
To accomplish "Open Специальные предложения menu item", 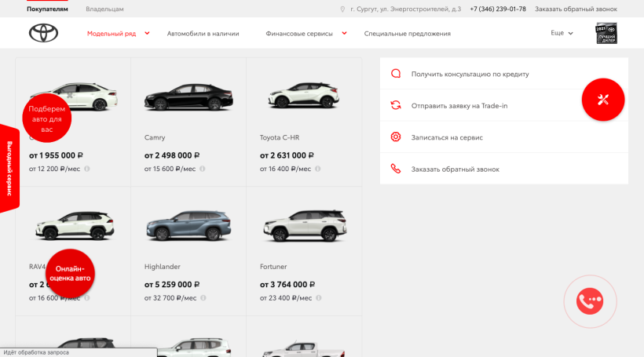I will click(407, 34).
